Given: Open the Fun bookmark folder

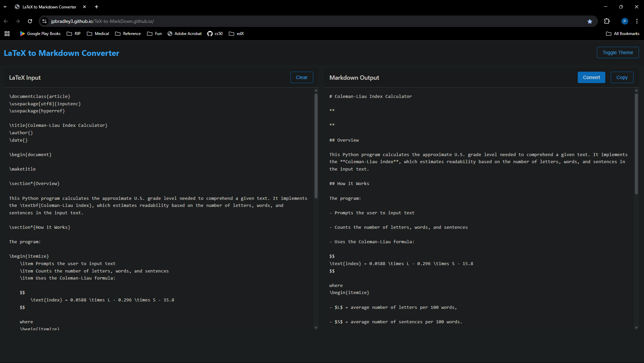Looking at the screenshot, I should point(154,34).
